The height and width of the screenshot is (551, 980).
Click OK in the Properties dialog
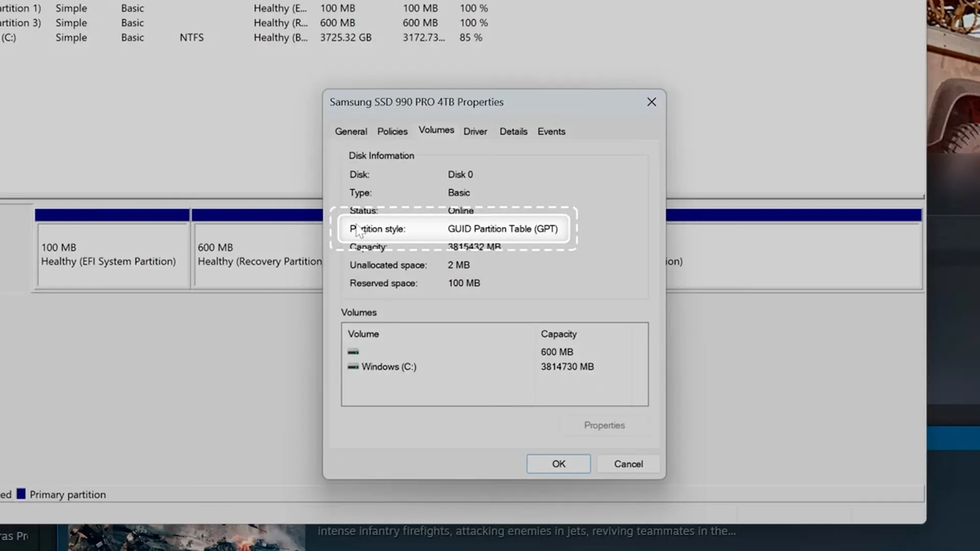[558, 464]
